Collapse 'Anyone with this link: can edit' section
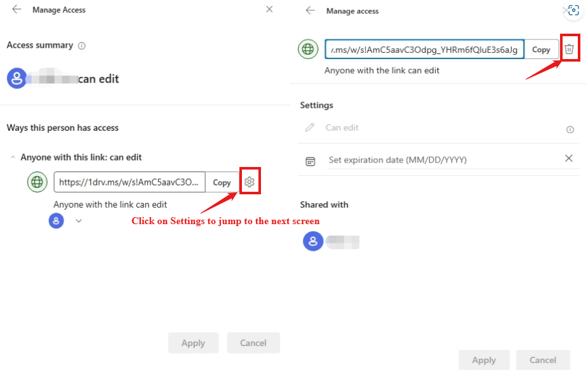588x374 pixels. (13, 157)
